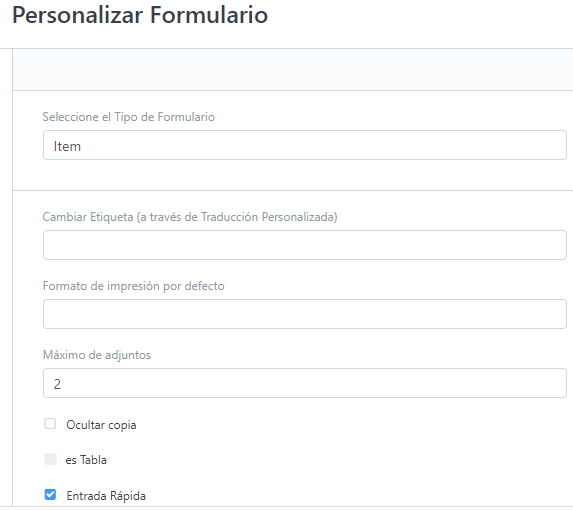The image size is (573, 510).
Task: Click the Entrada Rápida label text
Action: (106, 496)
